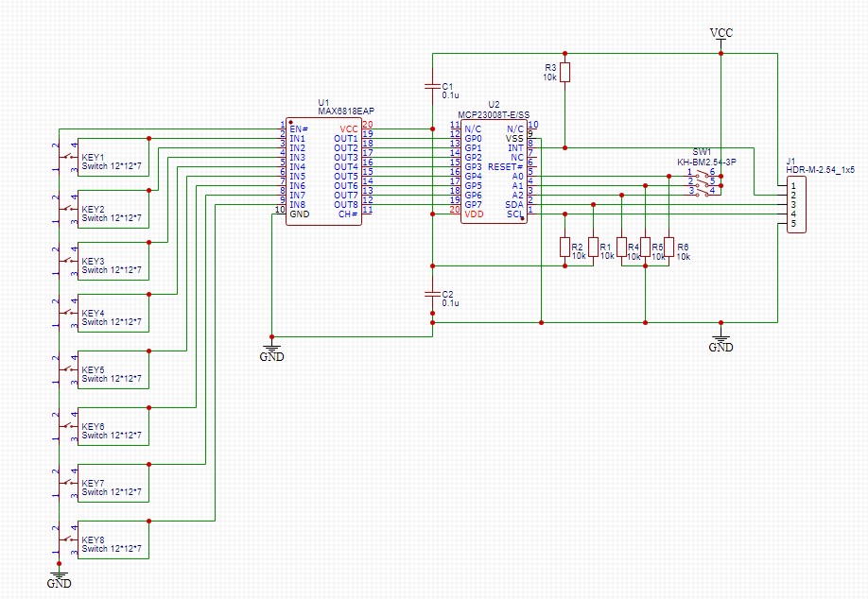Click the SDA pin label on U2
868x599 pixels.
tap(514, 205)
